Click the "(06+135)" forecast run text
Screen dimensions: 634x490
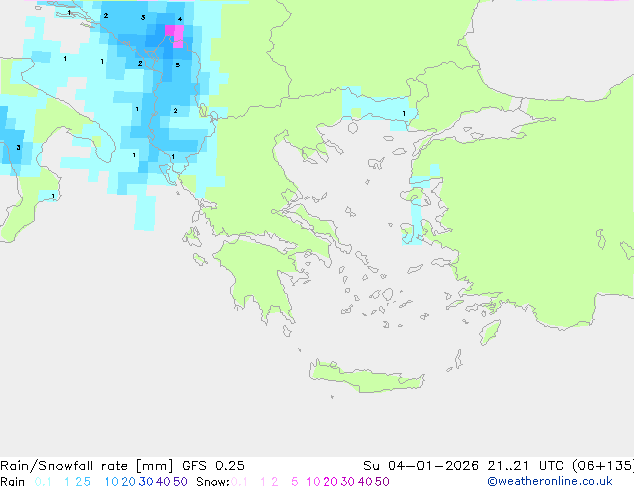tap(603, 466)
